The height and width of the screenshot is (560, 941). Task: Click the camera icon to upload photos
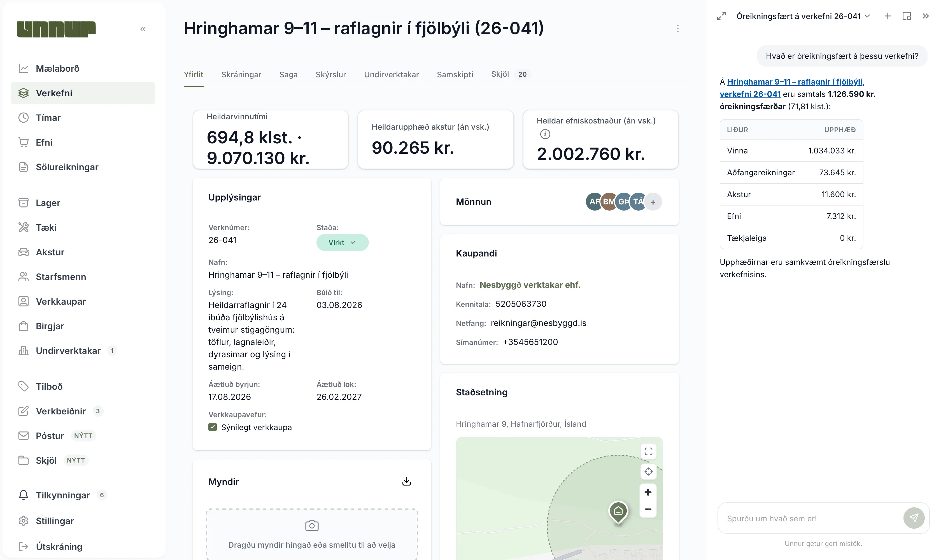(311, 525)
